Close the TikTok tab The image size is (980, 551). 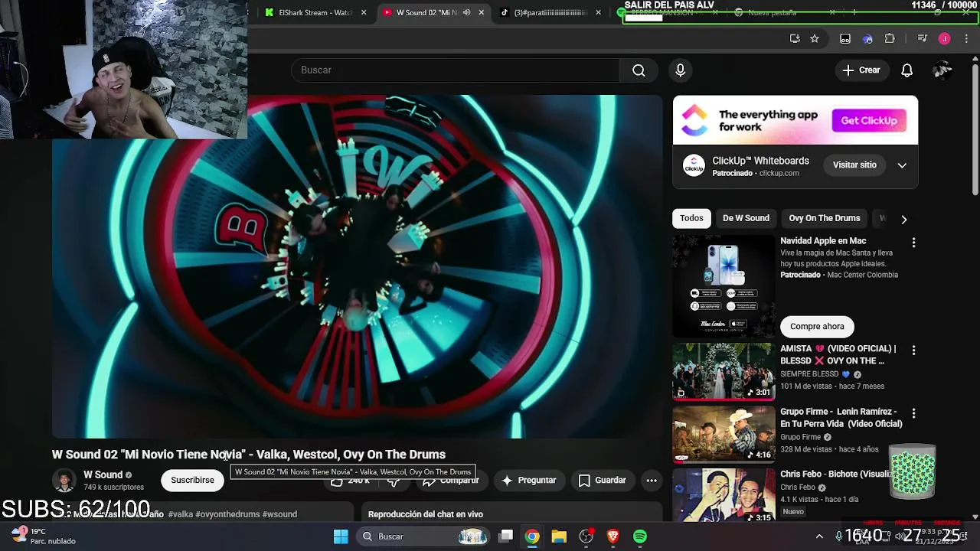[599, 12]
